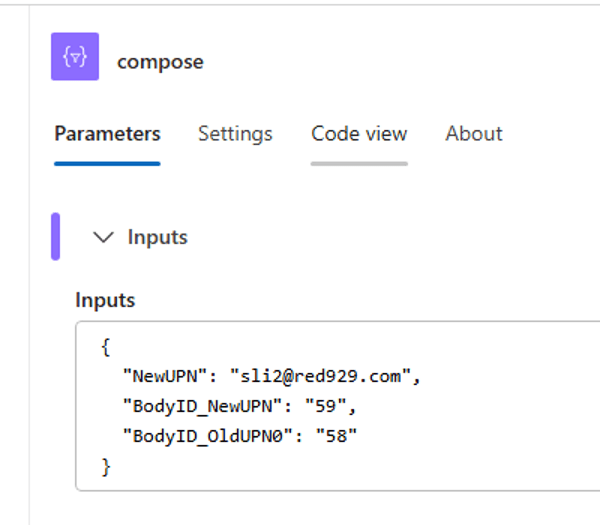Image resolution: width=600 pixels, height=525 pixels.
Task: Focus the Inputs JSON text box
Action: tap(338, 406)
